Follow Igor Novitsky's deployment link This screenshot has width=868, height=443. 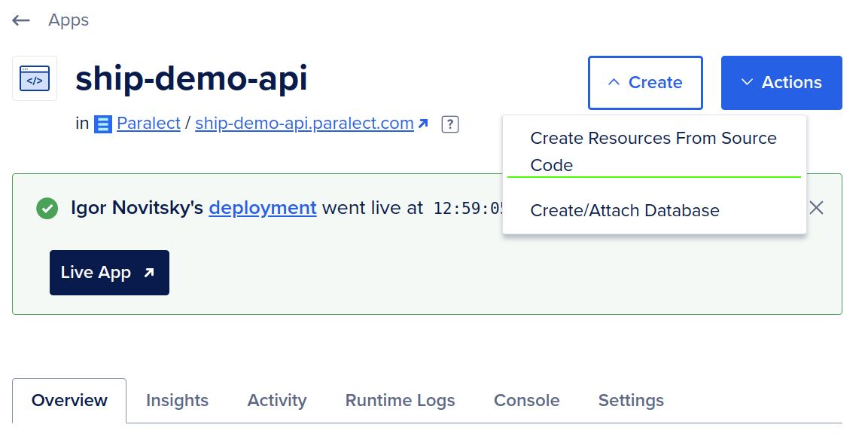[262, 208]
